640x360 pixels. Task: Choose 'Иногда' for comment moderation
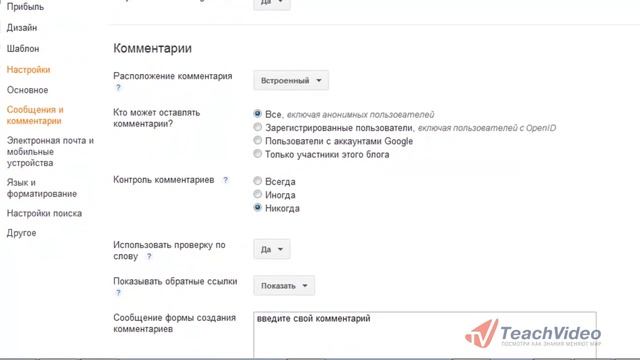pos(258,194)
